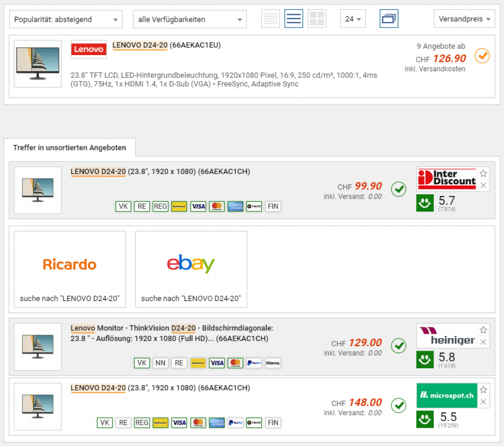This screenshot has width=504, height=446.
Task: Toggle green checkmark for 148.00 offer
Action: [x=399, y=406]
